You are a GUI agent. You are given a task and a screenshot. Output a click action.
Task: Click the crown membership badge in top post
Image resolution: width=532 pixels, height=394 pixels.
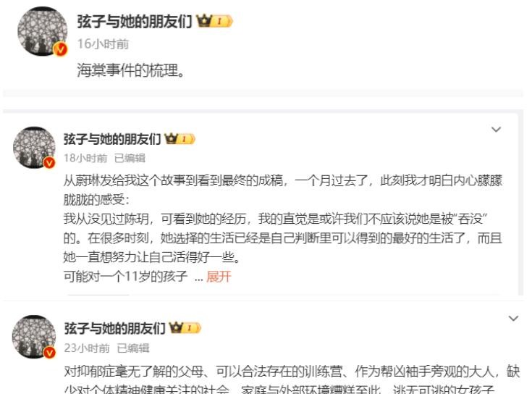(x=214, y=21)
